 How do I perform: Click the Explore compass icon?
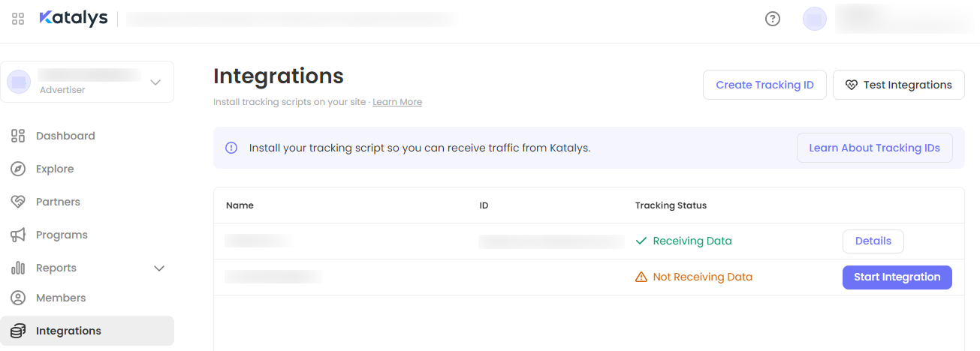coord(18,169)
